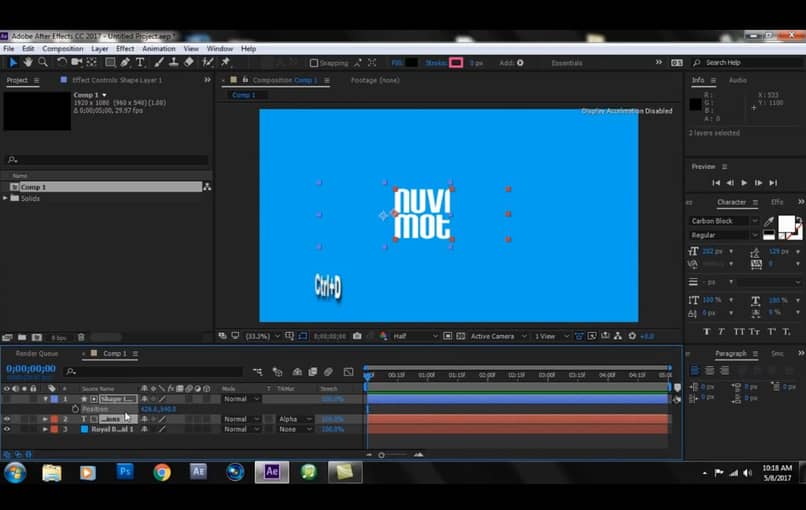Select the Zoom magnifier tool
This screenshot has width=806, height=510.
point(42,62)
